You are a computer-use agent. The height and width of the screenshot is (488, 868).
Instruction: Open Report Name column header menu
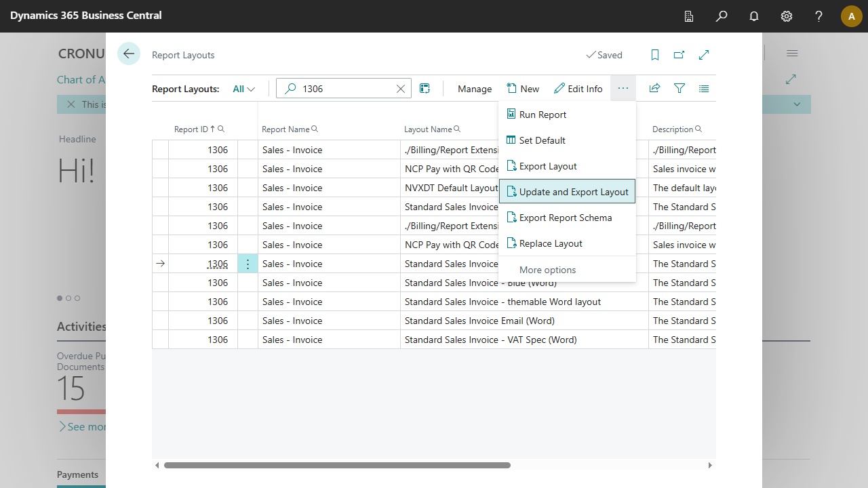290,129
